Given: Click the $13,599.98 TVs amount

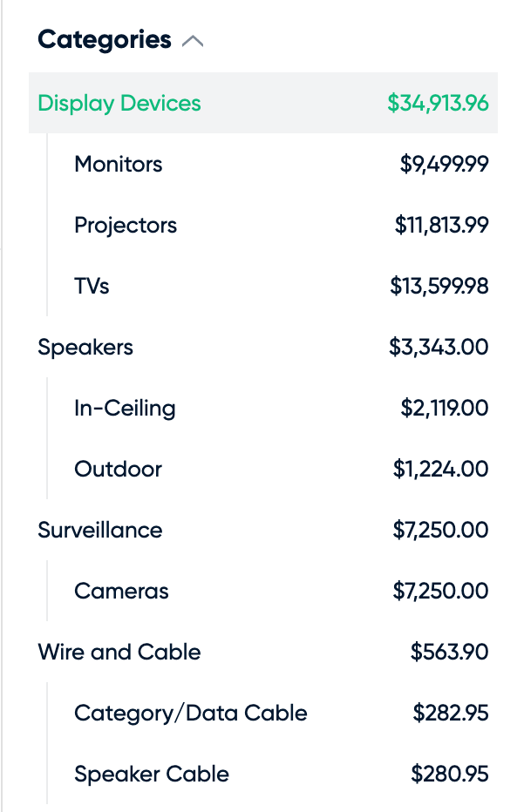Looking at the screenshot, I should [x=439, y=286].
